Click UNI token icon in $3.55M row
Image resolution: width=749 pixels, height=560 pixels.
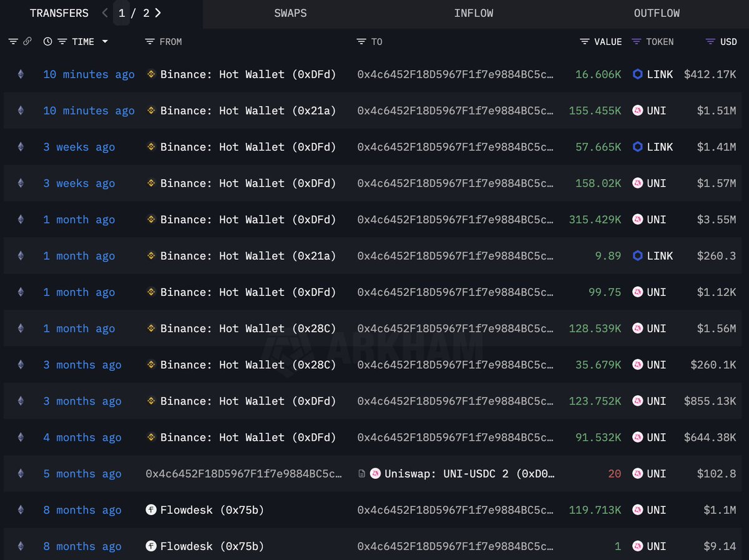pos(637,220)
